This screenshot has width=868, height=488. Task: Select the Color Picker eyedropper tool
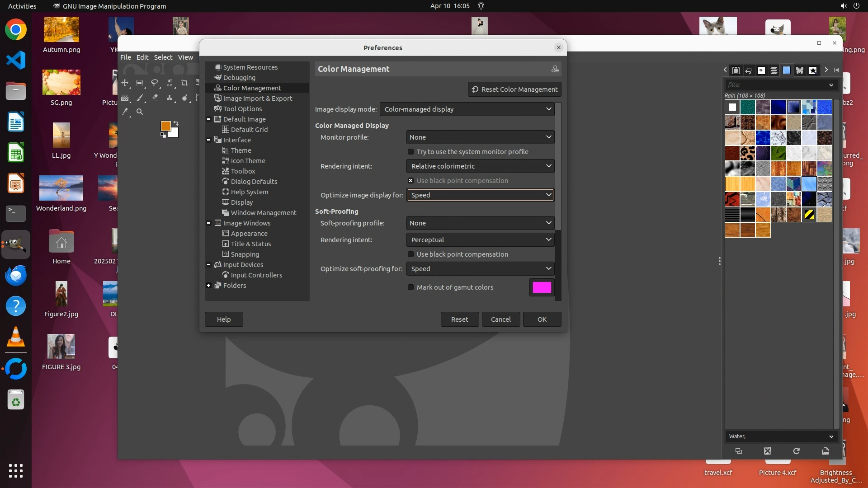[125, 112]
